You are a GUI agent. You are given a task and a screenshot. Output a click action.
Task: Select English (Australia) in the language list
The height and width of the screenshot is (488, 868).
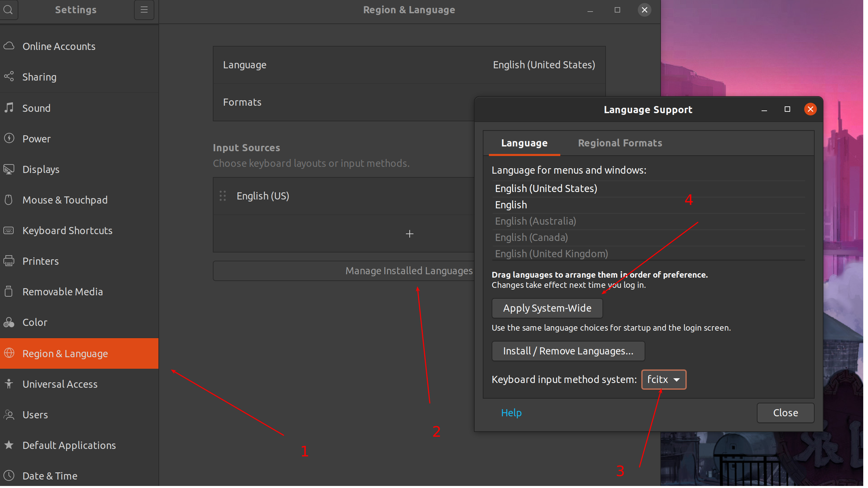pyautogui.click(x=535, y=221)
